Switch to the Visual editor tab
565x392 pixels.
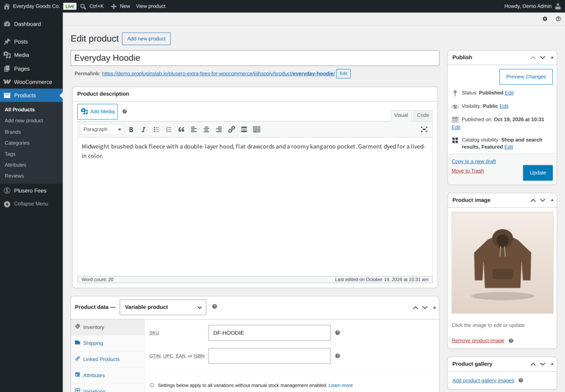pos(401,115)
